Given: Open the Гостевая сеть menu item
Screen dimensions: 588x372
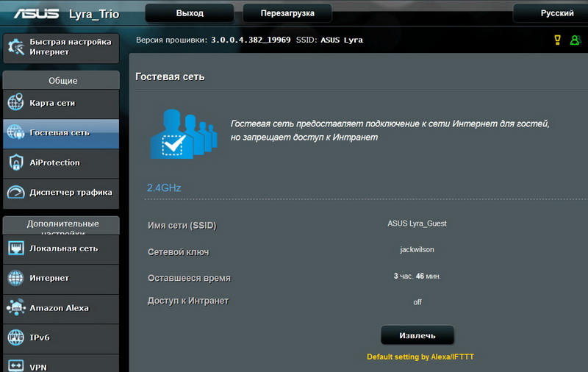Looking at the screenshot, I should [60, 133].
